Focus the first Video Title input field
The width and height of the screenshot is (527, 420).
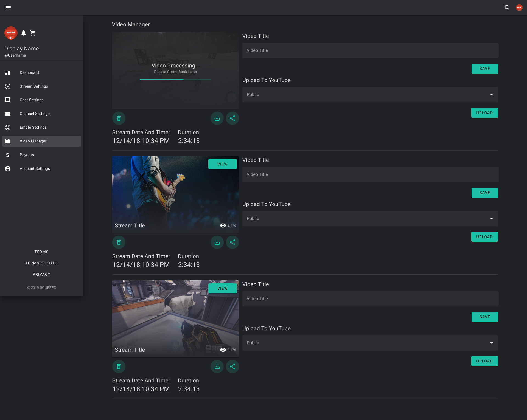click(x=370, y=50)
